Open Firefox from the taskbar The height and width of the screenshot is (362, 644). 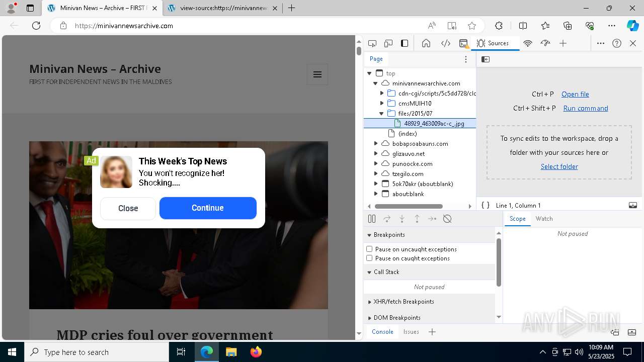[256, 352]
